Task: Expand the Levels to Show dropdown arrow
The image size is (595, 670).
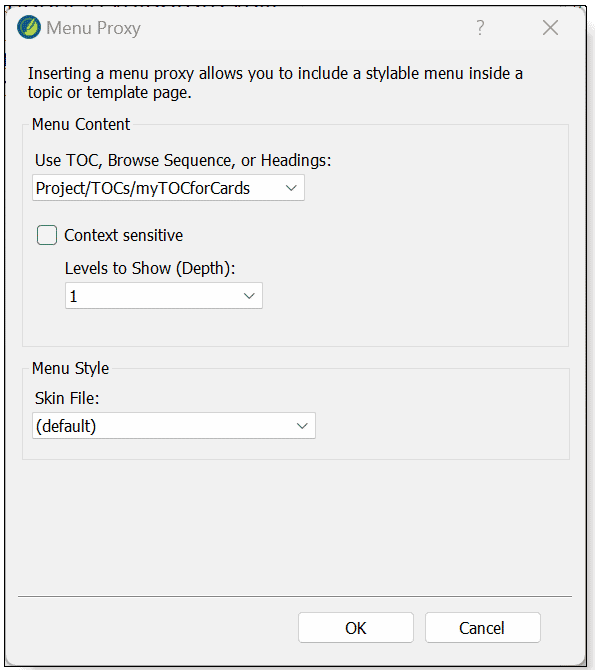Action: click(249, 296)
